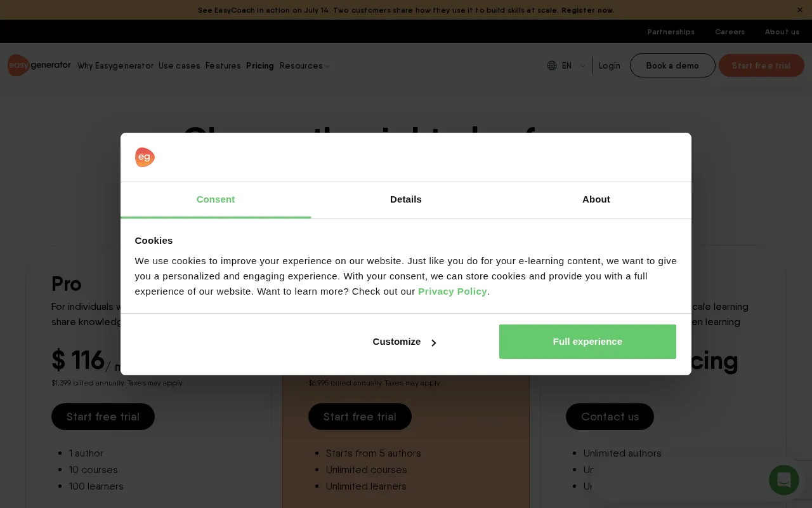Click "Starts from 5 authors" list item
Viewport: 812px width, 508px height.
click(x=374, y=453)
